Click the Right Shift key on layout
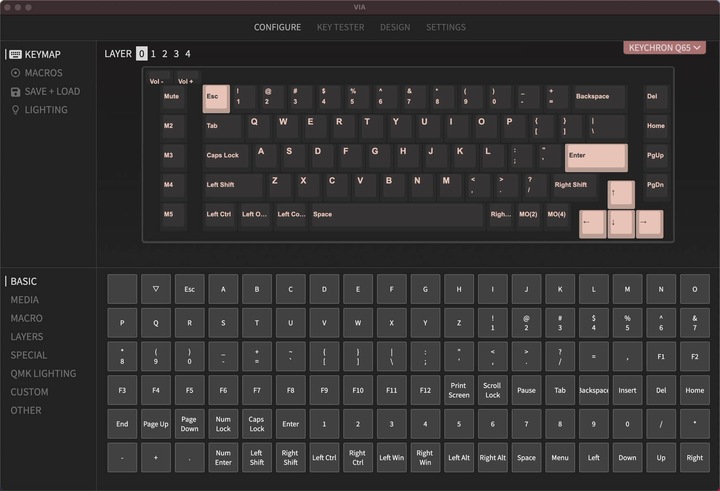Image resolution: width=720 pixels, height=491 pixels. 575,186
